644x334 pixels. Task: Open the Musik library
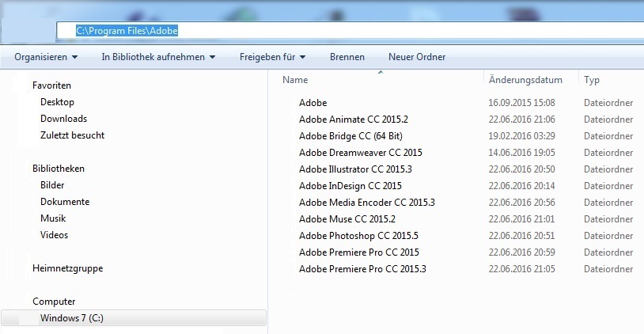pos(53,218)
